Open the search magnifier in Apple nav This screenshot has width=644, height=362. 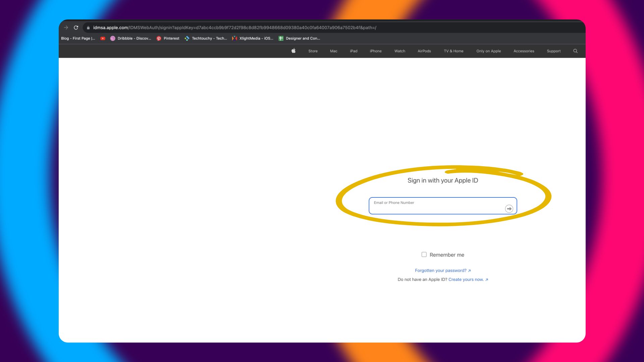coord(576,51)
